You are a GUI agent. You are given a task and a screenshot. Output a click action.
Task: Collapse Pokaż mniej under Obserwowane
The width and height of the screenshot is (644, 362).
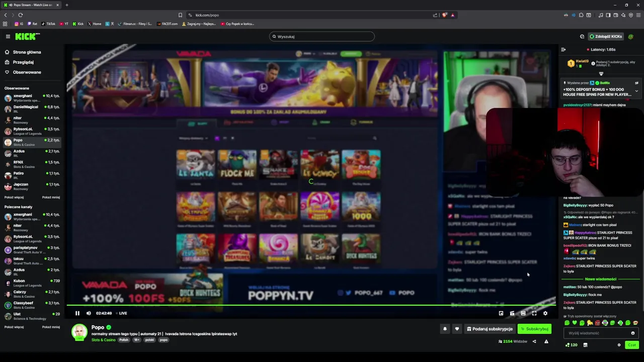pyautogui.click(x=51, y=197)
